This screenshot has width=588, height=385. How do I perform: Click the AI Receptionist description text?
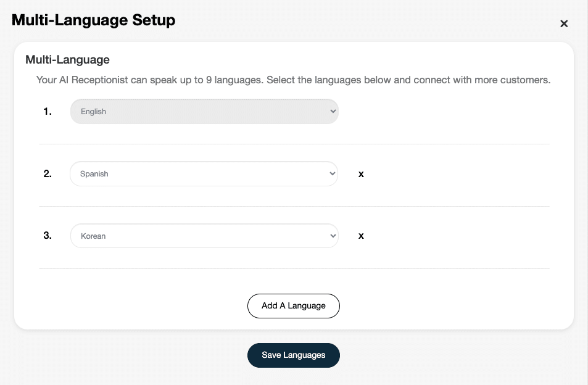point(293,80)
